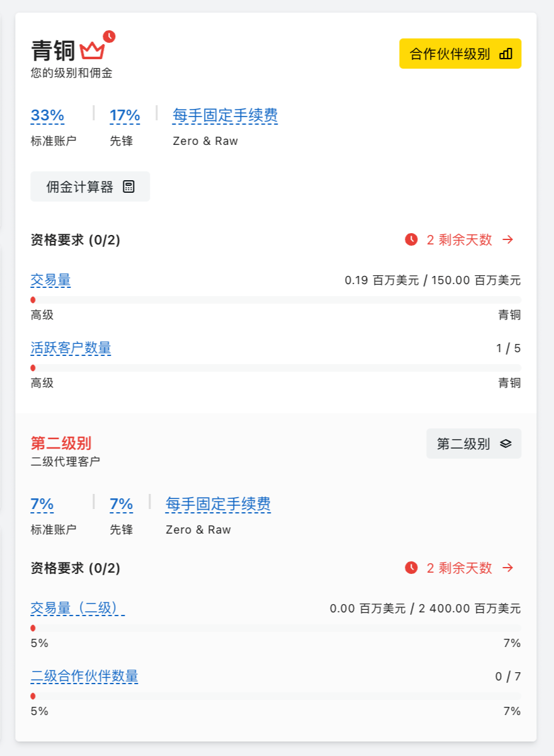Open the 合作伙伴级别 yellow button
The image size is (554, 756).
click(x=460, y=54)
